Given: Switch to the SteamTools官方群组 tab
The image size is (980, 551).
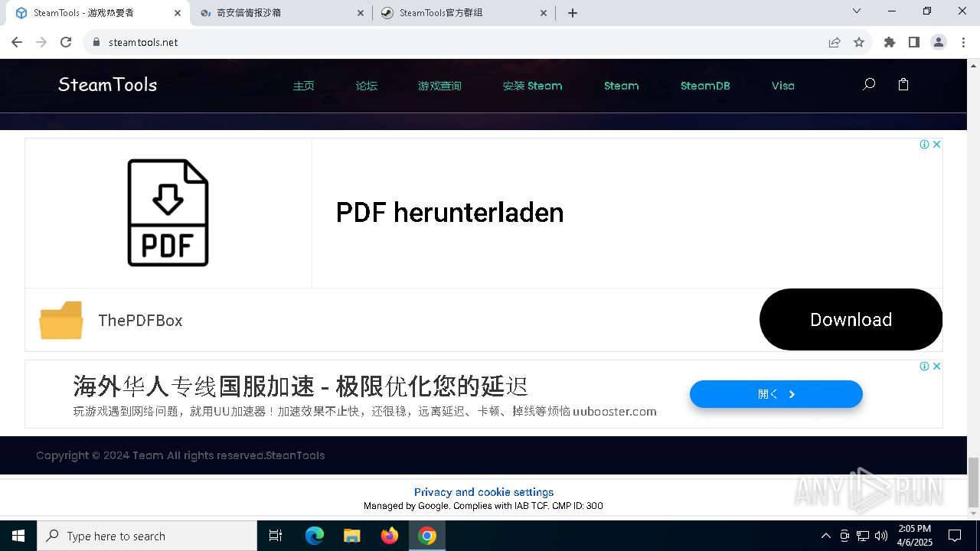Looking at the screenshot, I should (463, 13).
